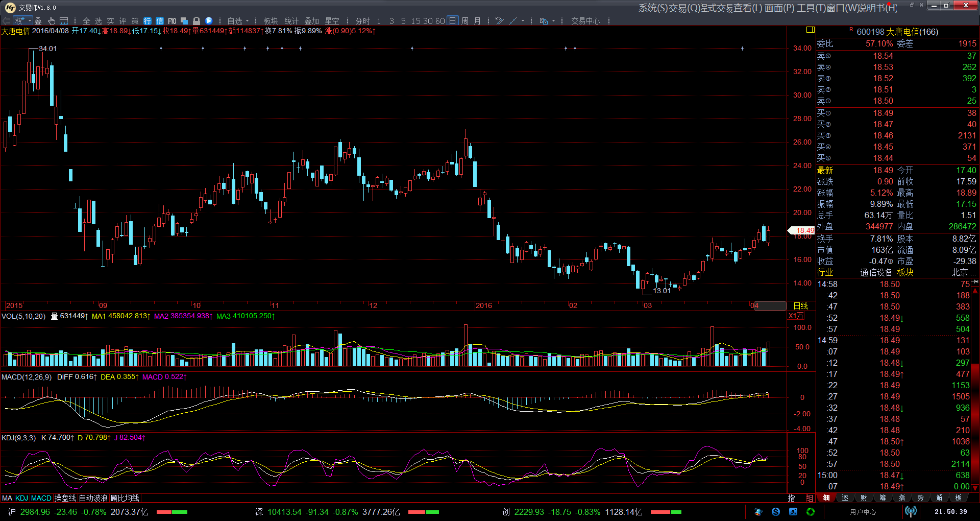980x521 pixels.
Task: Open the green circular refresh icon
Action: 811,512
